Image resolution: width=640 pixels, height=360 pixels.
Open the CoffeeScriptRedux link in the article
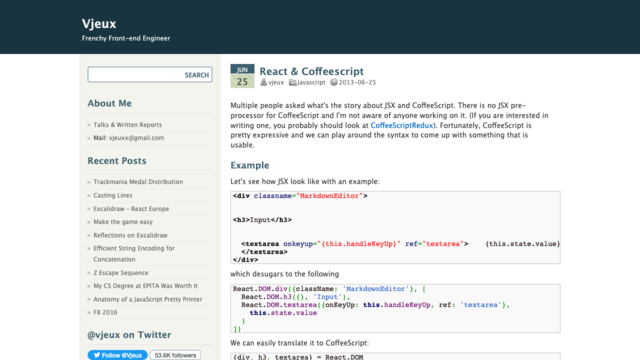click(x=402, y=125)
